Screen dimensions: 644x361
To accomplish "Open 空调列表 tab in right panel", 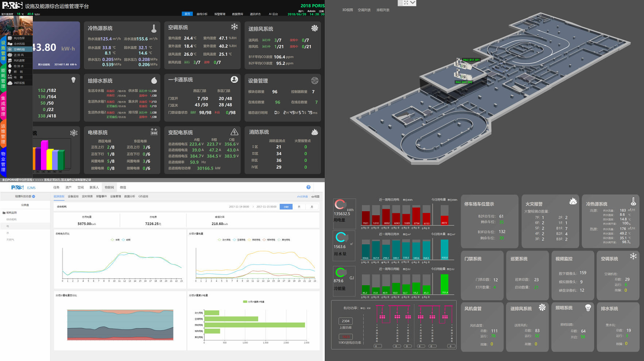I will point(364,10).
